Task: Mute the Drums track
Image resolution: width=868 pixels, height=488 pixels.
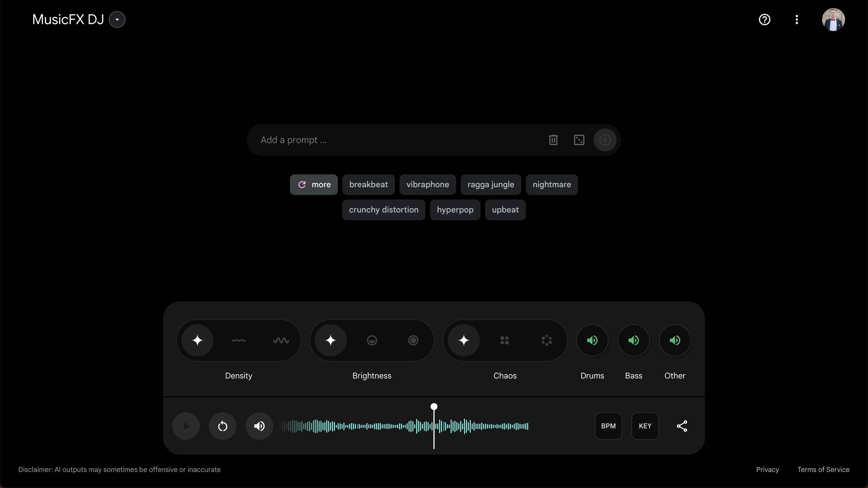Action: [592, 340]
